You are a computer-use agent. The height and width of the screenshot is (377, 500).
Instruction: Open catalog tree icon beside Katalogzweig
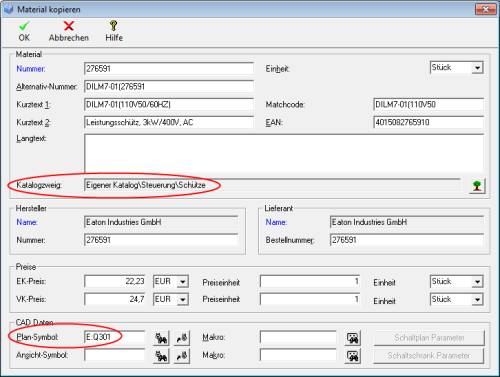[x=477, y=186]
